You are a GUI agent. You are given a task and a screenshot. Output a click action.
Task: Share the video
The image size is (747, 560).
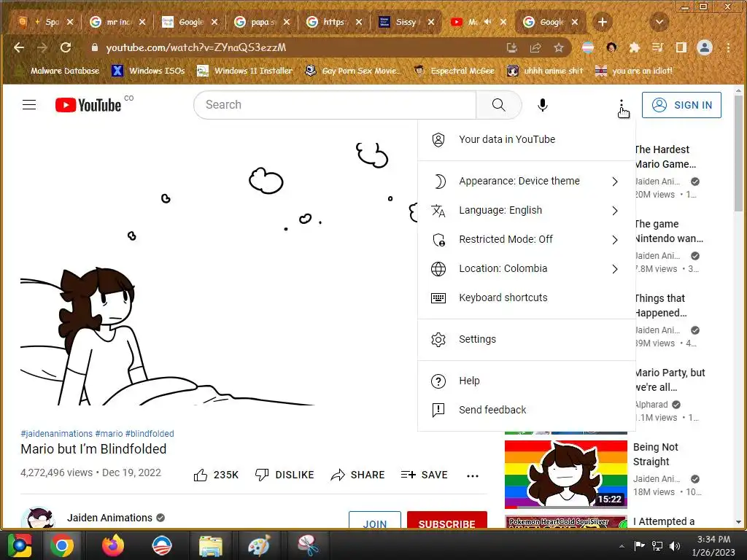(x=357, y=475)
